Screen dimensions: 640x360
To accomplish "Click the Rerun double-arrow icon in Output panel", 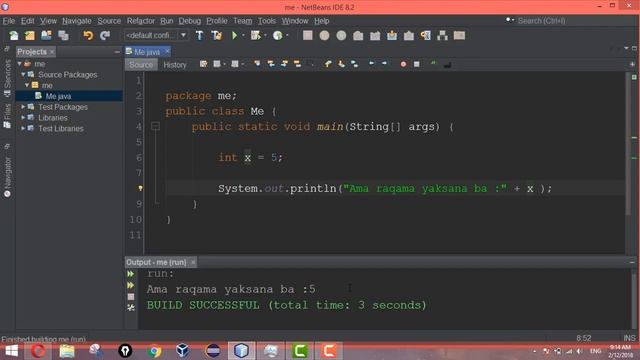I will [131, 274].
